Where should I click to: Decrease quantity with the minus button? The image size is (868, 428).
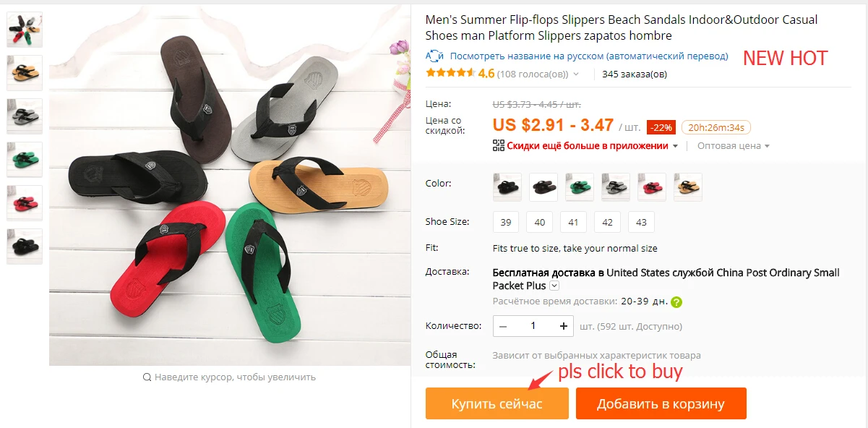[x=504, y=326]
